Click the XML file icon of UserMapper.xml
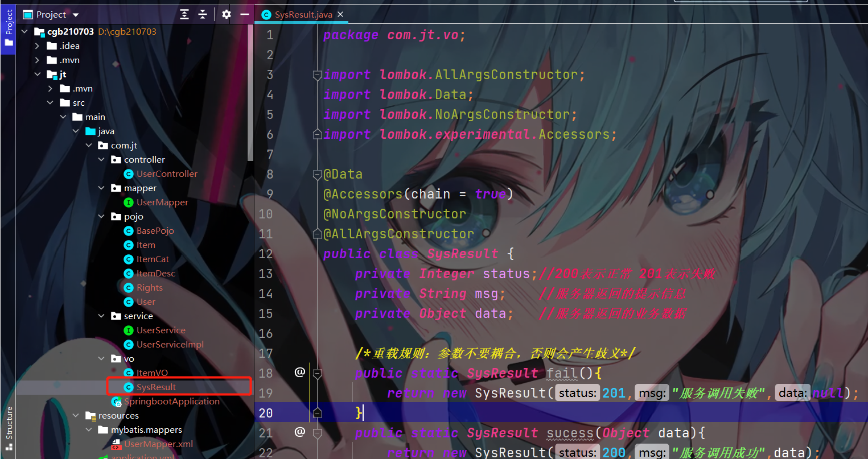 (x=116, y=444)
